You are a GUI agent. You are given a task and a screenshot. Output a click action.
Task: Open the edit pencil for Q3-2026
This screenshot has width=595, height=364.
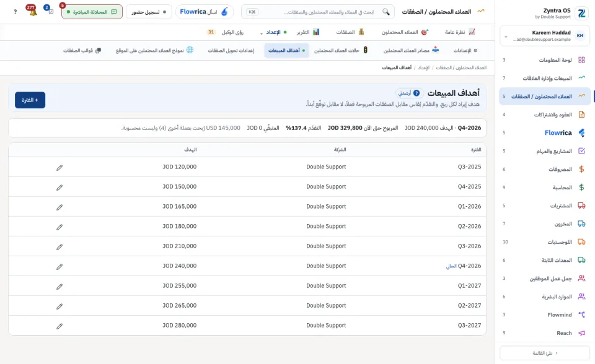pyautogui.click(x=59, y=247)
